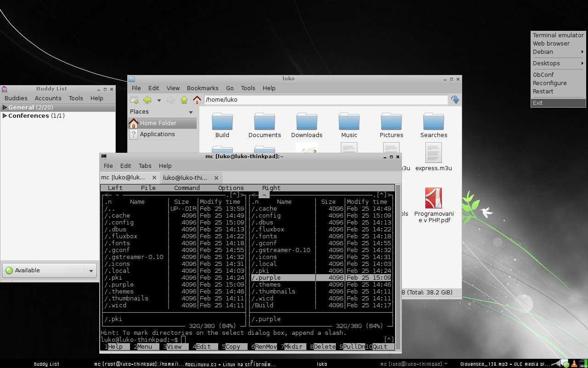Viewport: 588px width, 368px height.
Task: Select Home Folder in Places sidebar
Action: click(162, 123)
